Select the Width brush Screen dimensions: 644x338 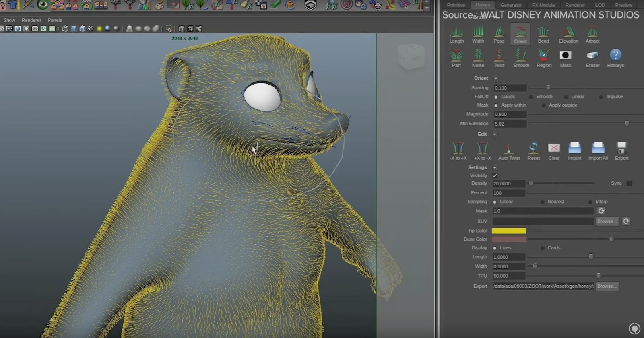click(x=478, y=35)
